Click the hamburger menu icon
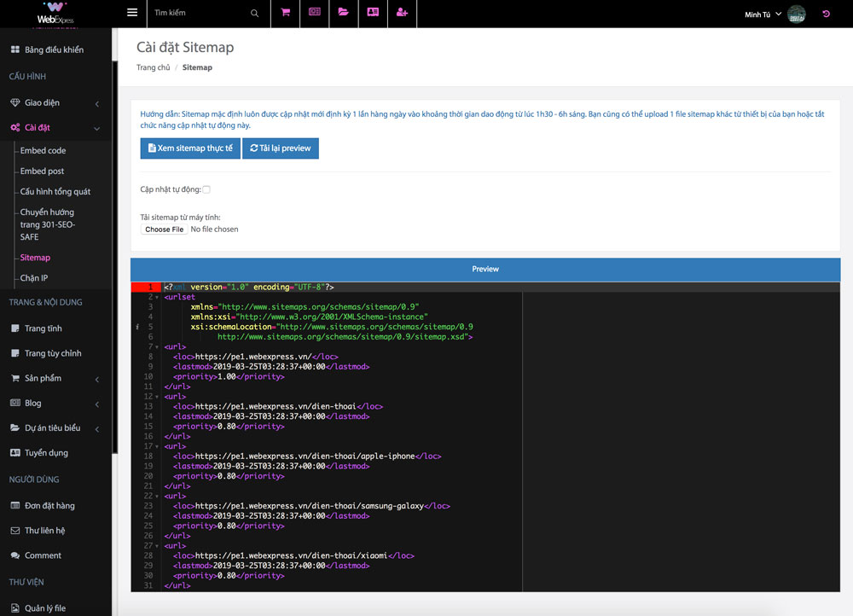The image size is (853, 616). 132,12
